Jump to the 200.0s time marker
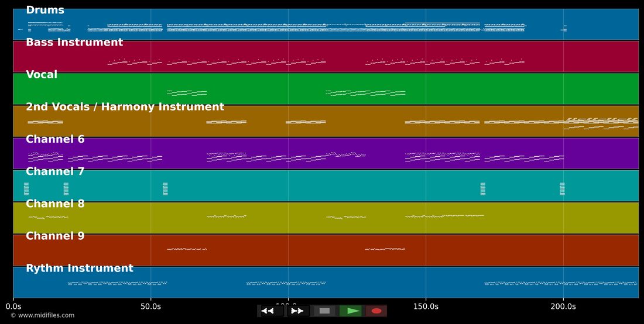Image resolution: width=644 pixels, height=324 pixels. pyautogui.click(x=563, y=306)
